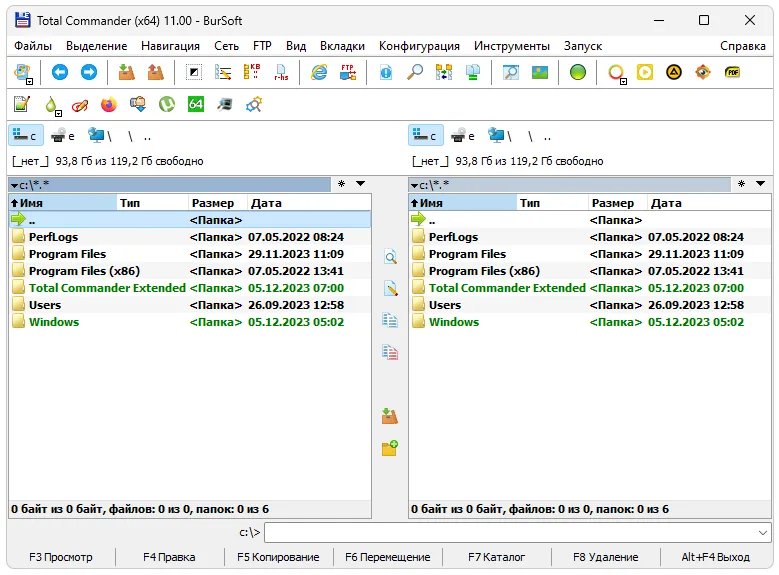Click the magnifier search files icon
779x575 pixels.
click(415, 73)
